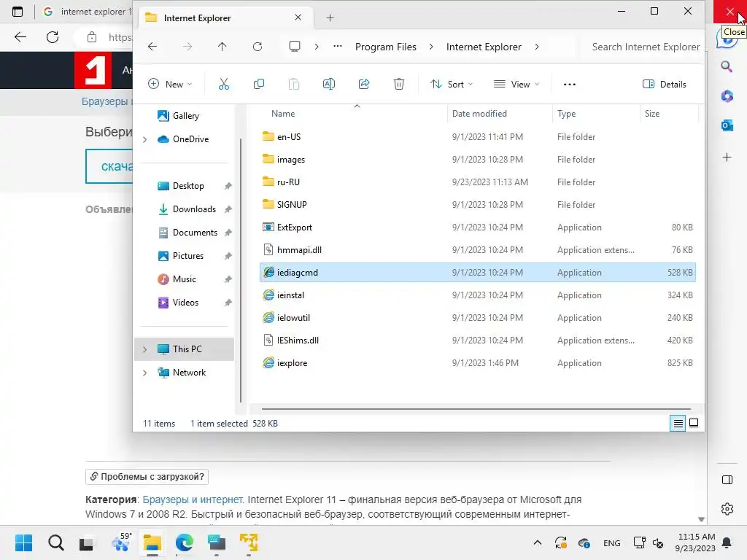Open Edge sidebar search icon
Viewport: 747px width, 560px height.
point(727,66)
